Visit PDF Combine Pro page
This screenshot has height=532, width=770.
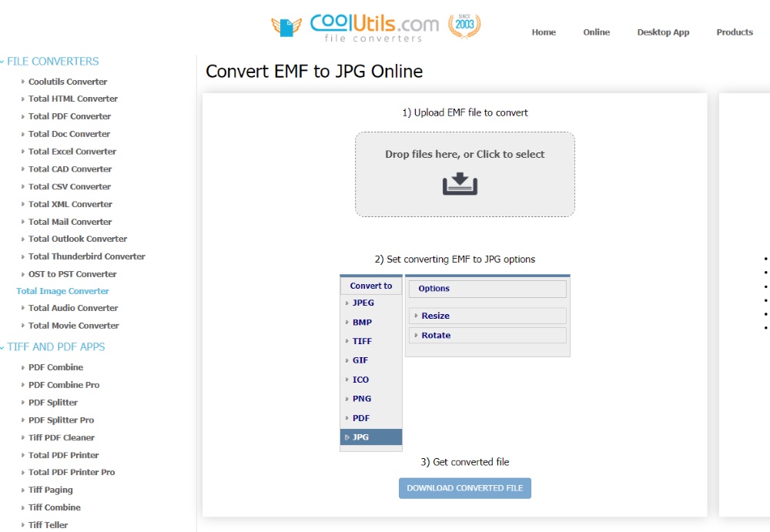(x=63, y=385)
